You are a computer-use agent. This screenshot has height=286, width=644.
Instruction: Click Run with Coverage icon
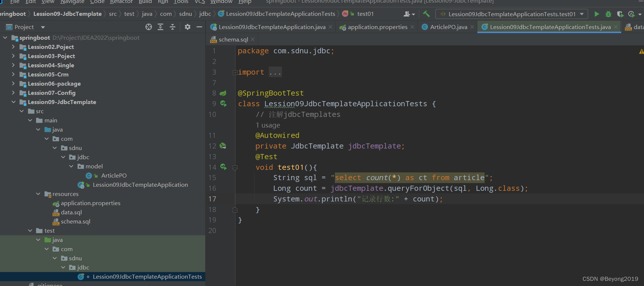[x=620, y=14]
